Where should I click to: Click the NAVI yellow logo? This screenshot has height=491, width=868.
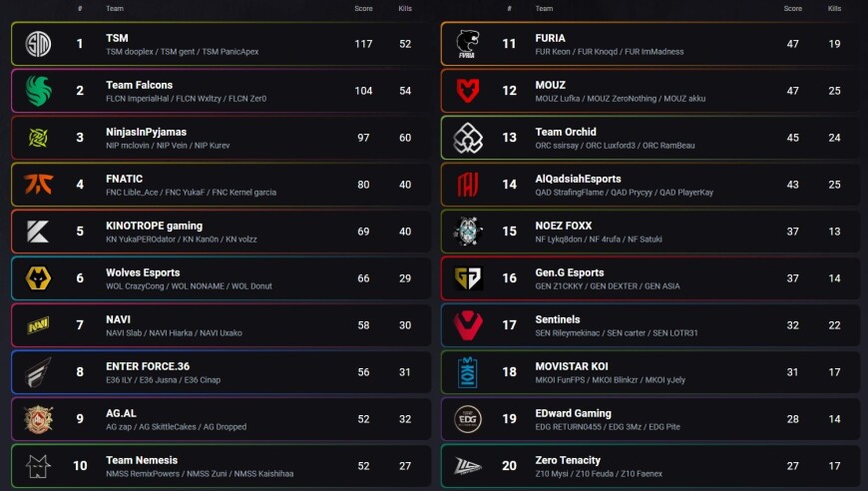[x=38, y=325]
